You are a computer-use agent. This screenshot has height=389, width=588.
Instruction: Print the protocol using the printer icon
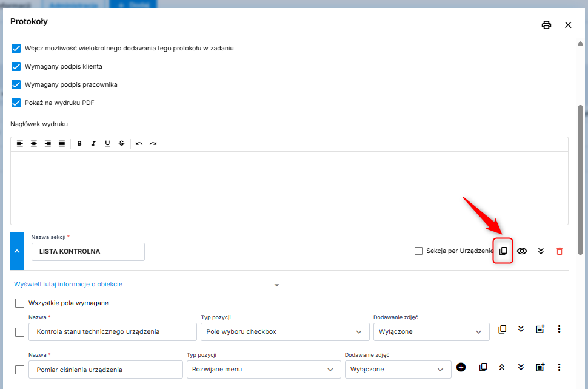[x=546, y=25]
